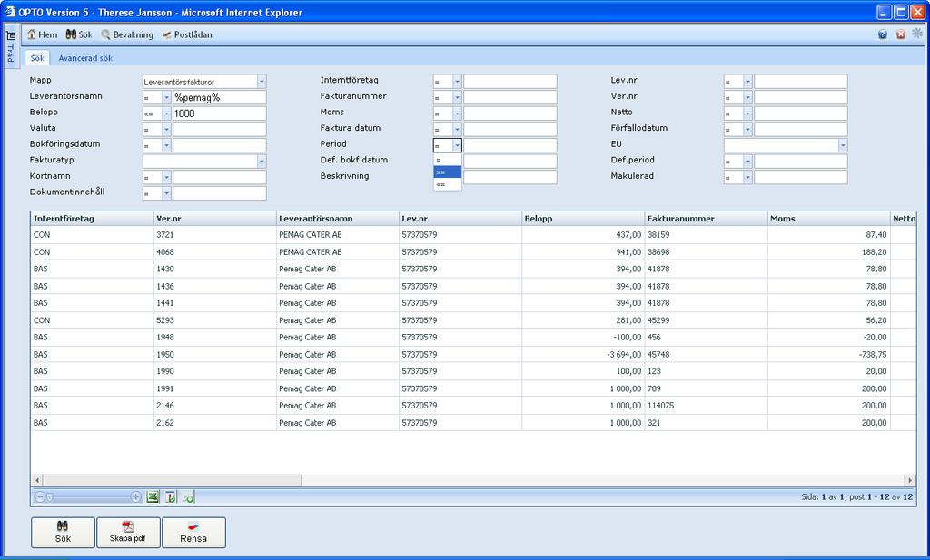Screen dimensions: 930x560
Task: Click Ver.nr cell 1948
Action: coord(214,338)
